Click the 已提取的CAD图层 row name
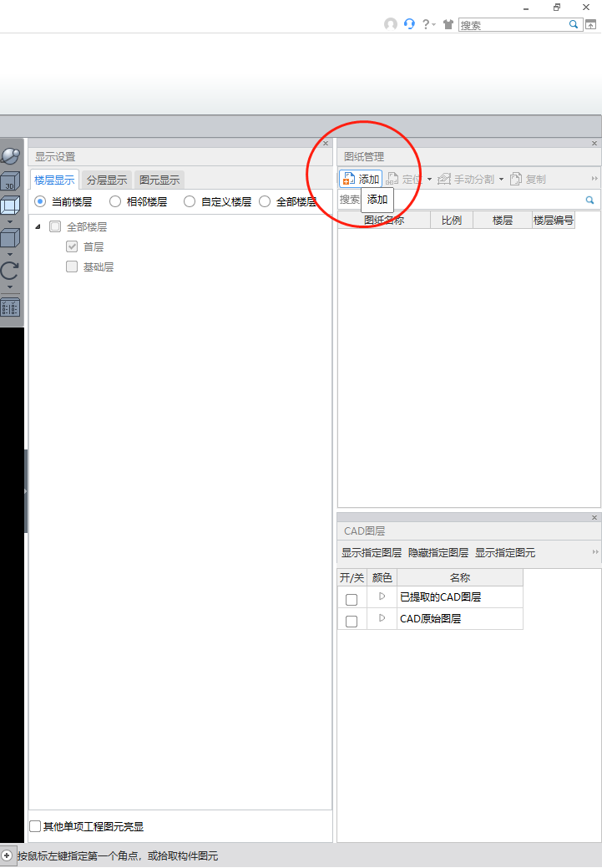The image size is (602, 868). point(440,596)
